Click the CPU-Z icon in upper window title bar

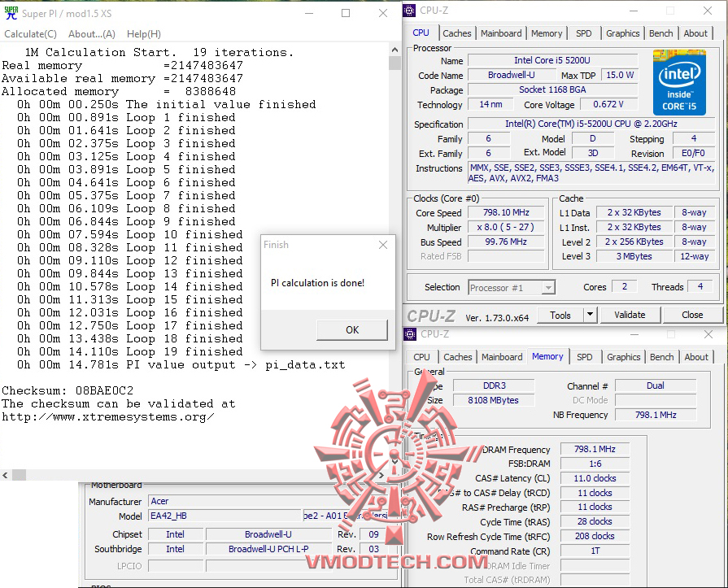[409, 11]
